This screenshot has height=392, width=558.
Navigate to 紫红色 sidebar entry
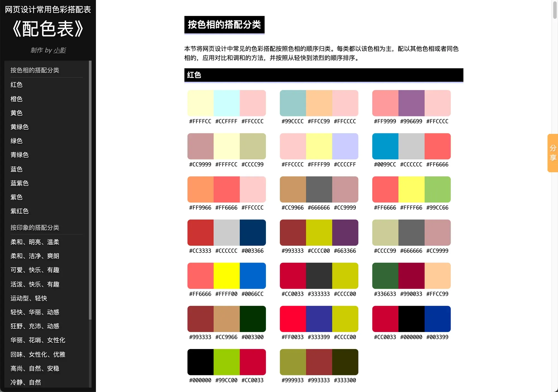[x=20, y=211]
